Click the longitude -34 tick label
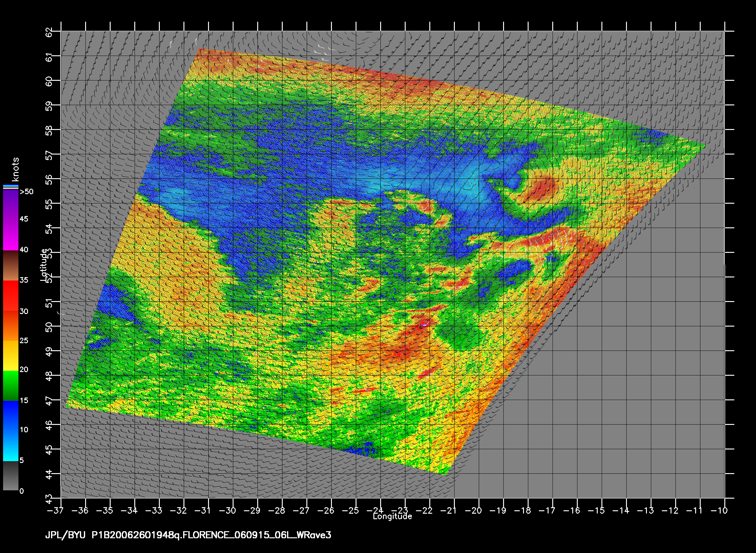The width and height of the screenshot is (756, 553). (130, 511)
